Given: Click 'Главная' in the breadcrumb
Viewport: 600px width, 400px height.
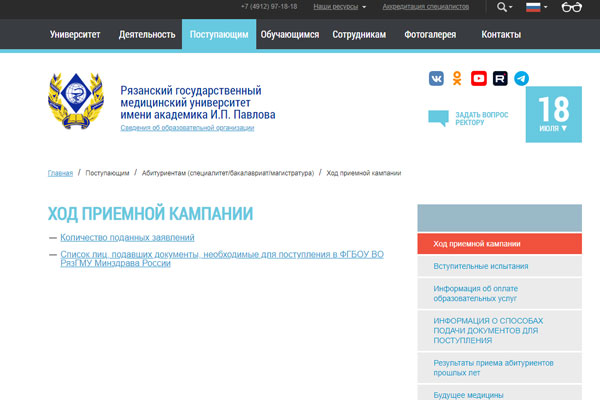Looking at the screenshot, I should click(x=60, y=173).
